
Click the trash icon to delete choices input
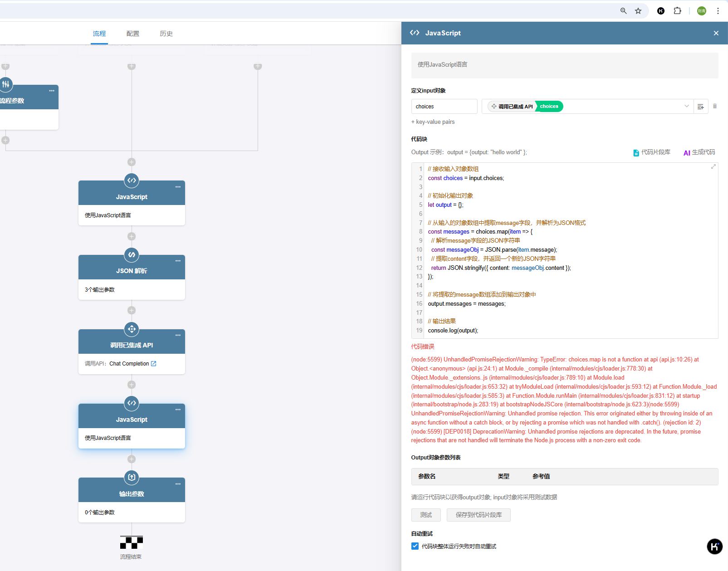pyautogui.click(x=715, y=106)
